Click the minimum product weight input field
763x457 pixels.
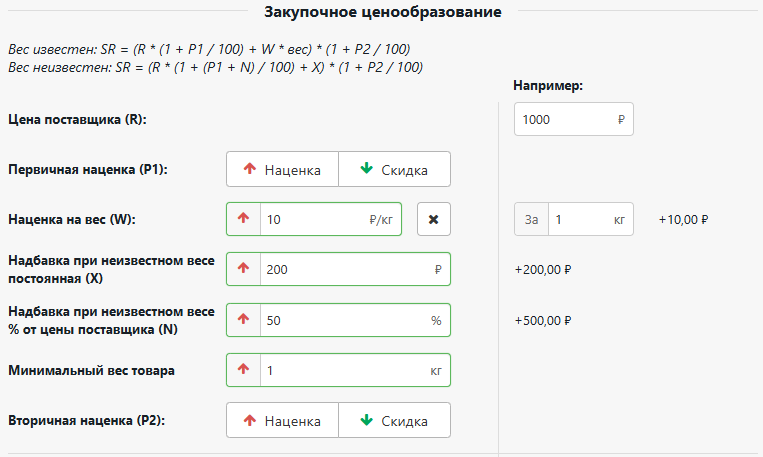340,370
